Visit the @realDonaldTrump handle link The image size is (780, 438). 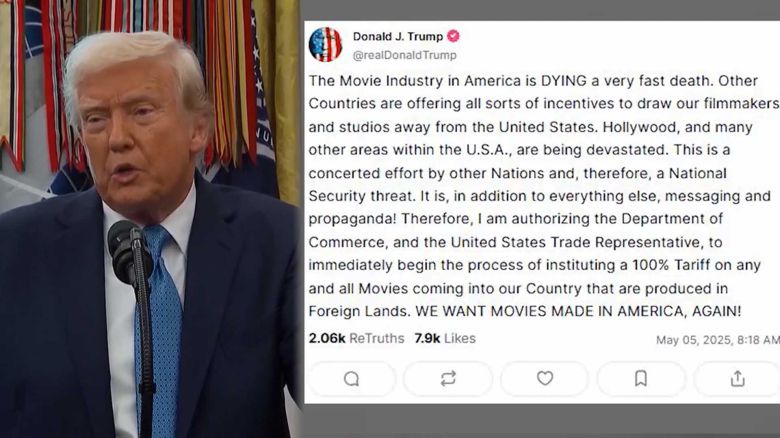tap(404, 55)
